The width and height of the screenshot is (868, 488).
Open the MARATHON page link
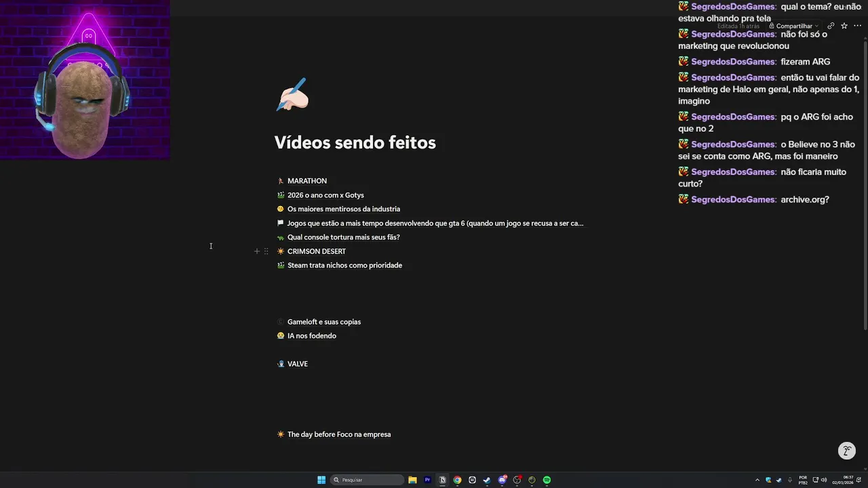[307, 181]
